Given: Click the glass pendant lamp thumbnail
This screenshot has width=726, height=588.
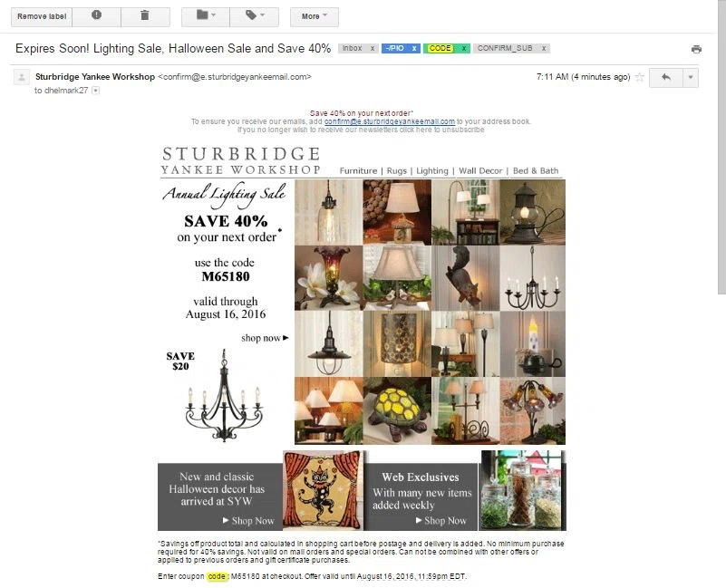Looking at the screenshot, I should pyautogui.click(x=328, y=213).
